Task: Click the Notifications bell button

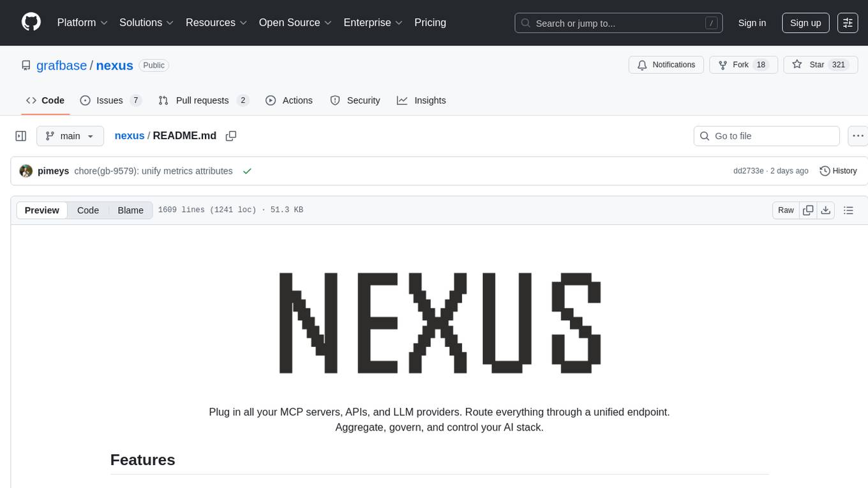Action: point(666,65)
